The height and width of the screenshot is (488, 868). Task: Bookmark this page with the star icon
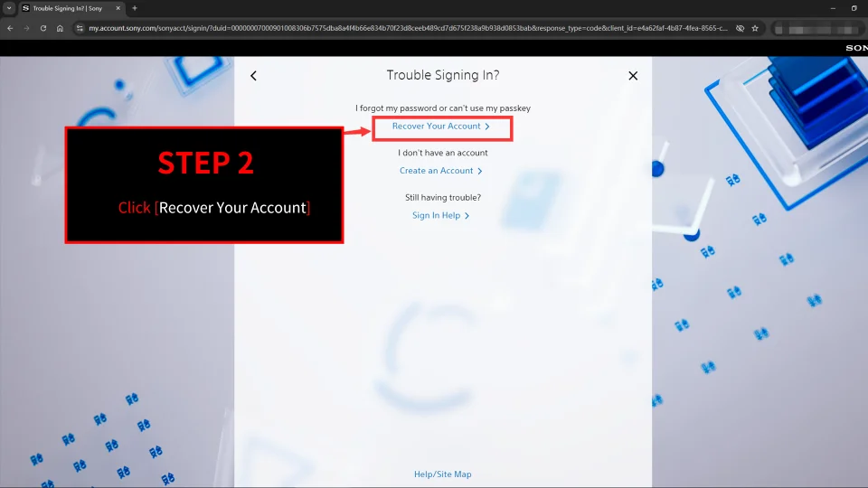tap(755, 28)
